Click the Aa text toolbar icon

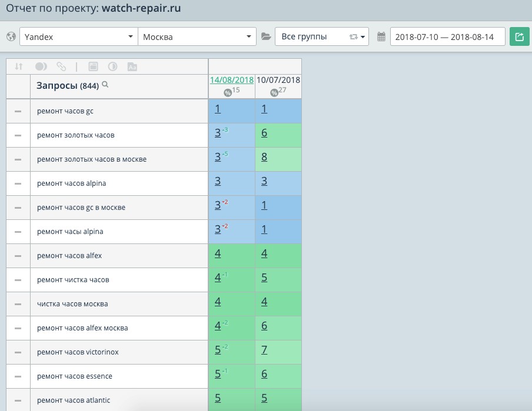pyautogui.click(x=132, y=67)
